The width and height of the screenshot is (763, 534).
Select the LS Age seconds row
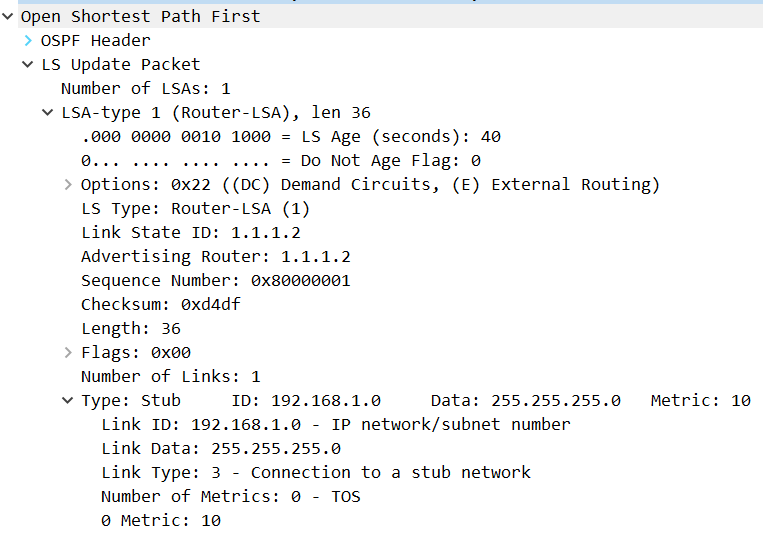(291, 137)
